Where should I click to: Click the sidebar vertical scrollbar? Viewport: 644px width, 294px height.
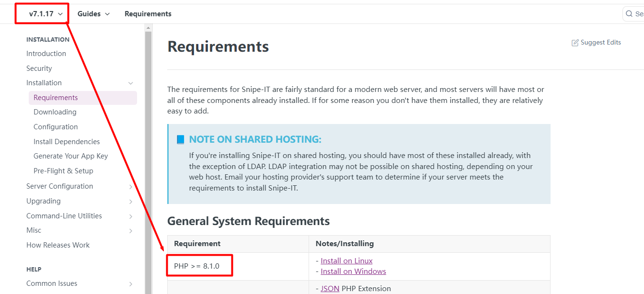coord(148,163)
